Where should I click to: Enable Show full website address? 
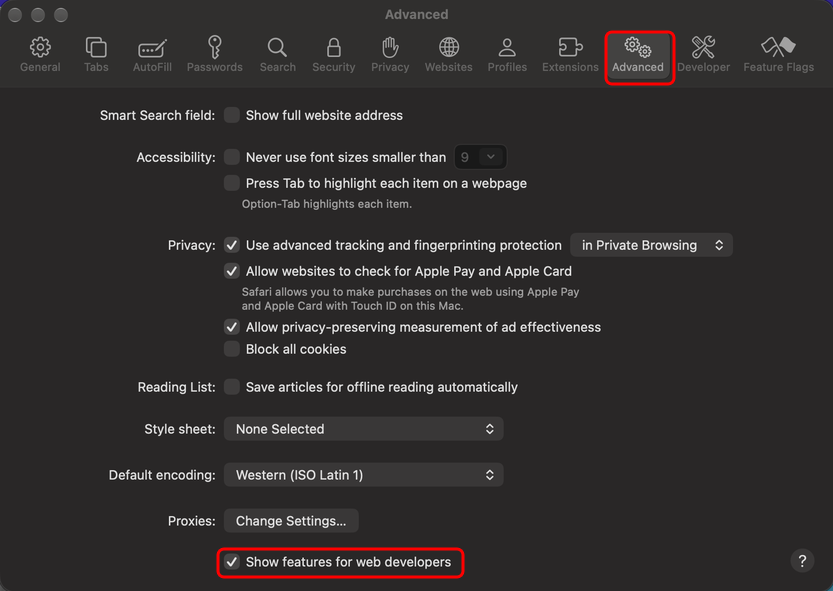point(232,115)
